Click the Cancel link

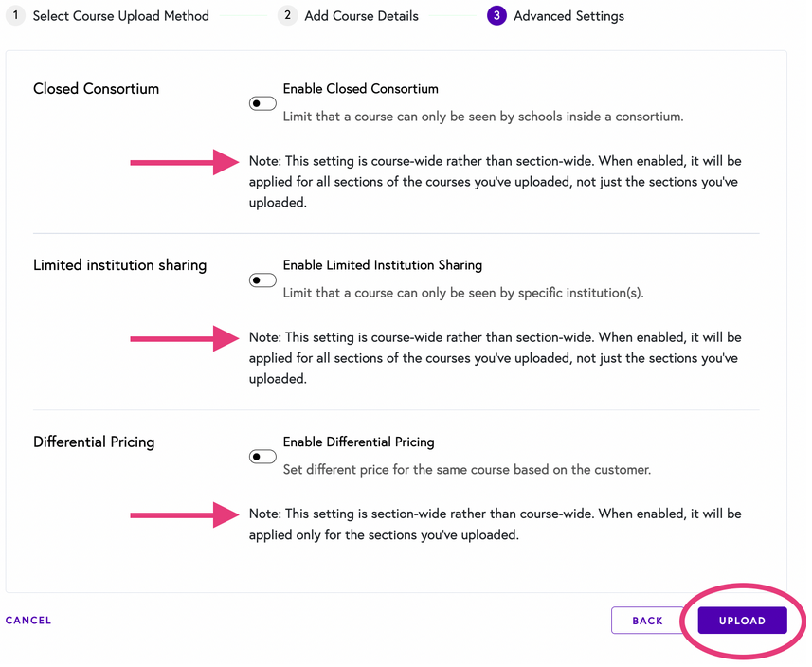coord(28,621)
